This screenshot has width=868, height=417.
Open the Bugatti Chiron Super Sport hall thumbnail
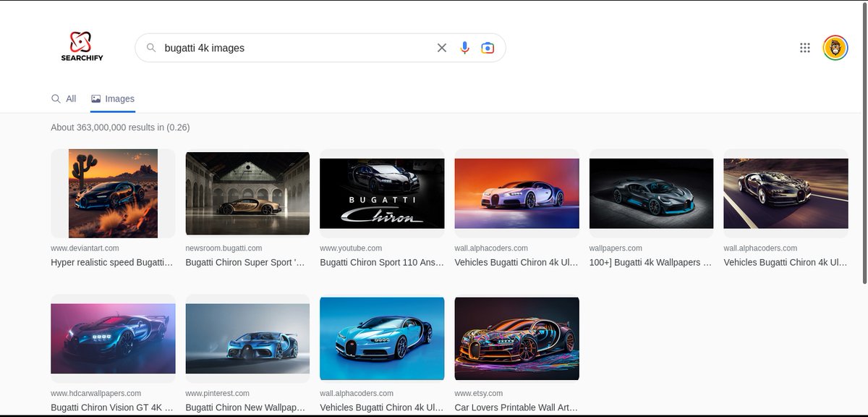(x=247, y=193)
